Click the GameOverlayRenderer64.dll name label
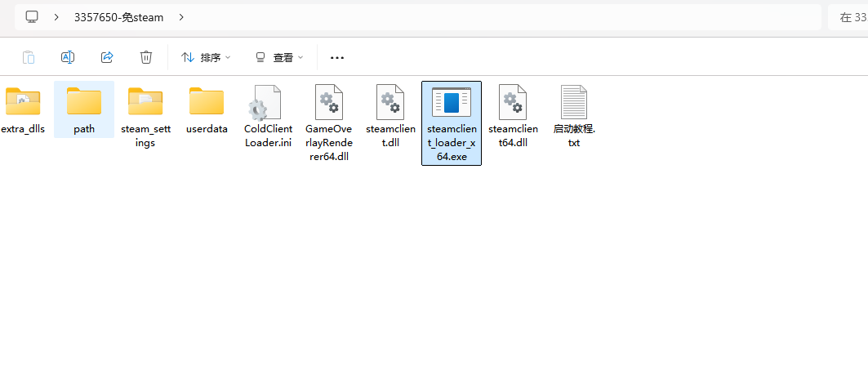The height and width of the screenshot is (392, 868). [329, 143]
